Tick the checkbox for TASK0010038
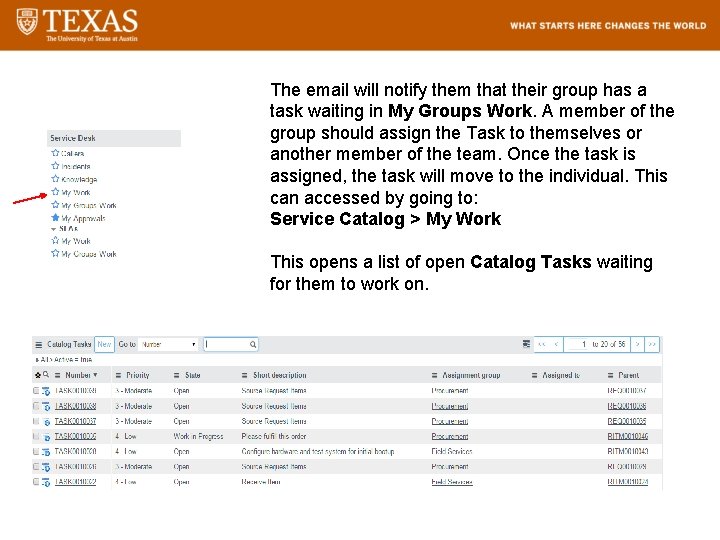Viewport: 720px width, 540px height. pyautogui.click(x=36, y=406)
